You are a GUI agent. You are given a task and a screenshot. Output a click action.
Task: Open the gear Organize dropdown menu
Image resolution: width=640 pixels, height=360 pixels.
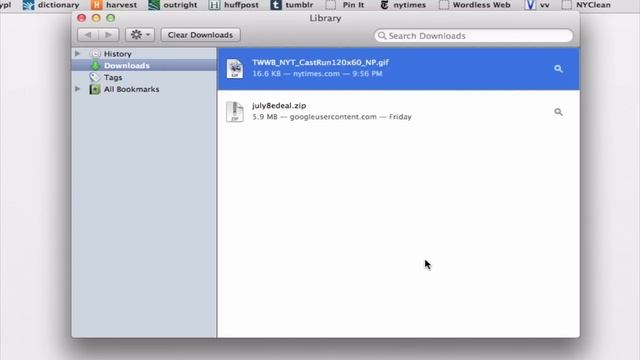coord(140,35)
